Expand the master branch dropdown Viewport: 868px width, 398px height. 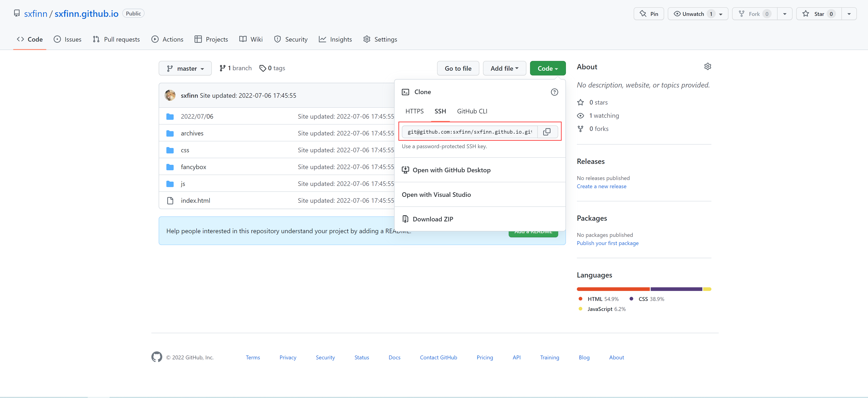[x=185, y=68]
